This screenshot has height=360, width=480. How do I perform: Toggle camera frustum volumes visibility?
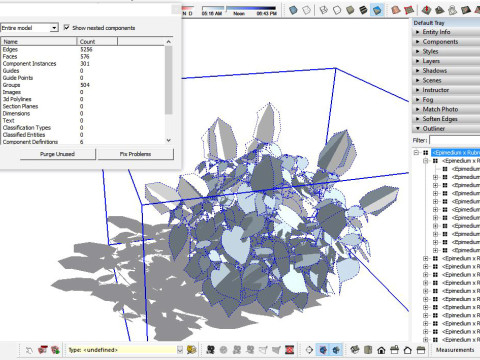tap(276, 350)
